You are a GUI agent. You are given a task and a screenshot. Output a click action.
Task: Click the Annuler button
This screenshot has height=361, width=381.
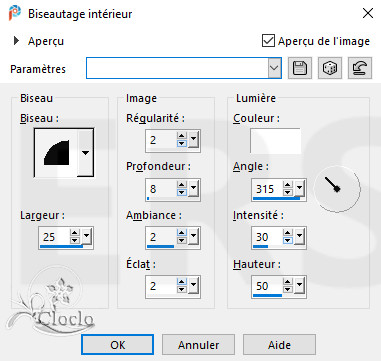[x=198, y=345]
